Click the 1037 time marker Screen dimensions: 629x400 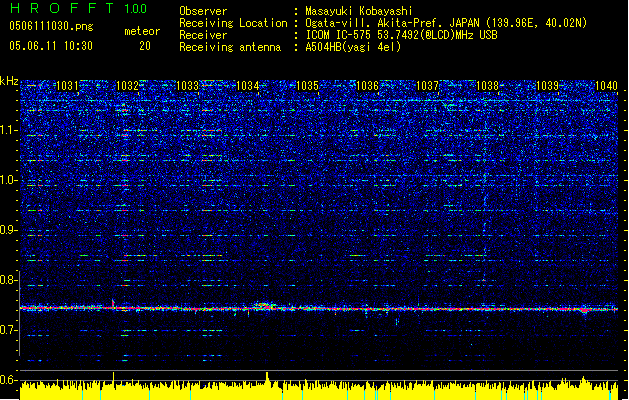pyautogui.click(x=428, y=85)
